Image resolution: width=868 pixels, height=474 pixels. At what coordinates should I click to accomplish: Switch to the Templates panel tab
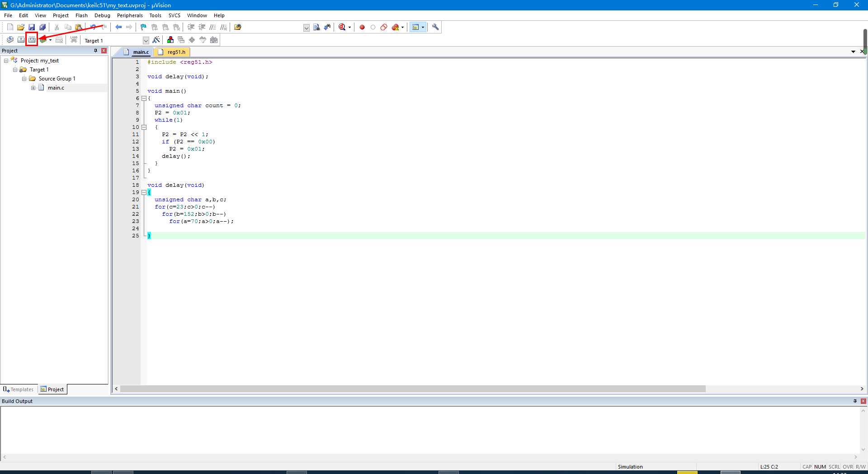point(19,389)
